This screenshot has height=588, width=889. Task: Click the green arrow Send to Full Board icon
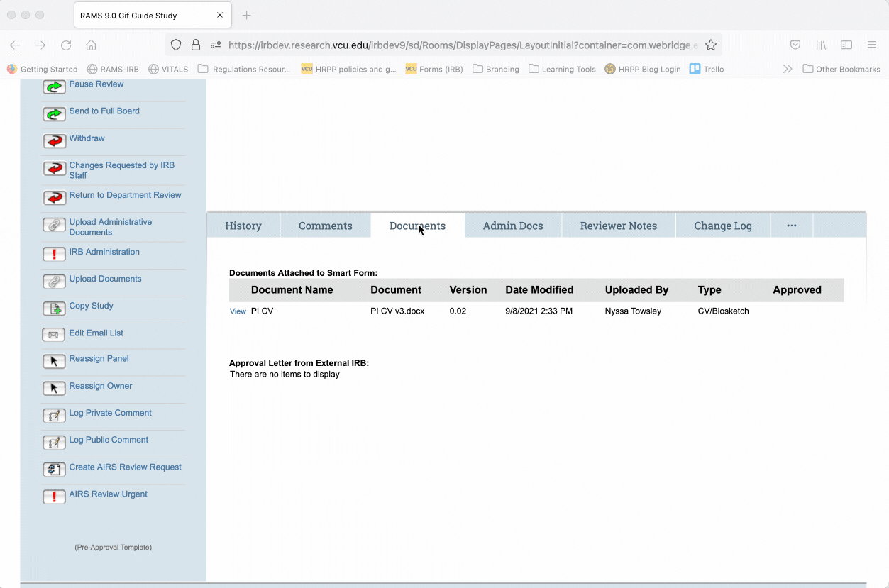click(54, 114)
